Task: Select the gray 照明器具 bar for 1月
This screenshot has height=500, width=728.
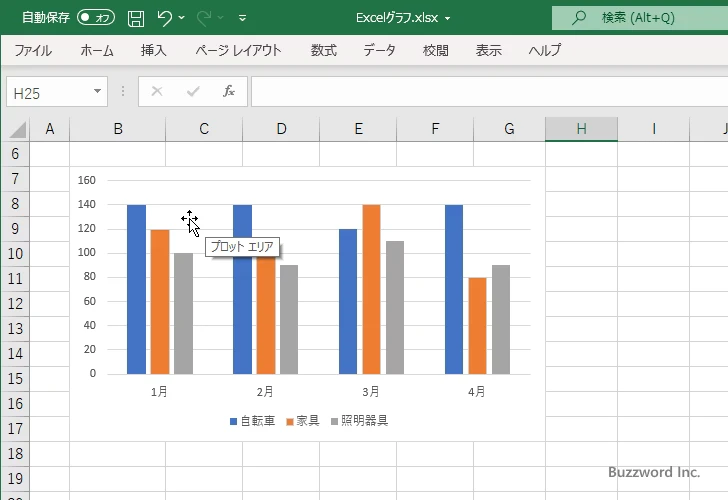Action: click(x=183, y=313)
